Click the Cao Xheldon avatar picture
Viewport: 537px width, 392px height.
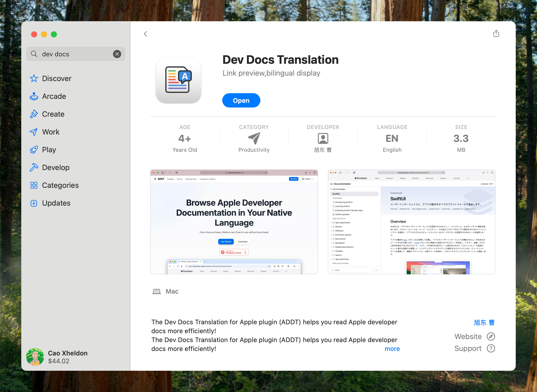(35, 357)
